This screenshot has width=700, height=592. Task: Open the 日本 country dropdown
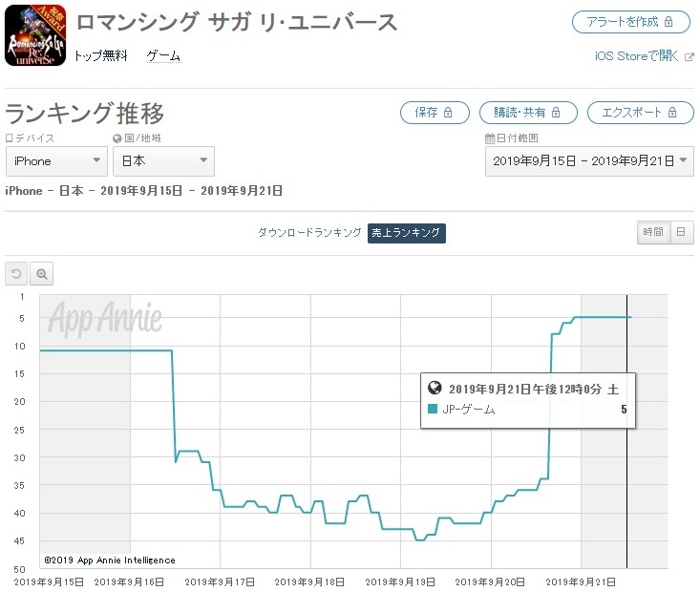[x=164, y=161]
